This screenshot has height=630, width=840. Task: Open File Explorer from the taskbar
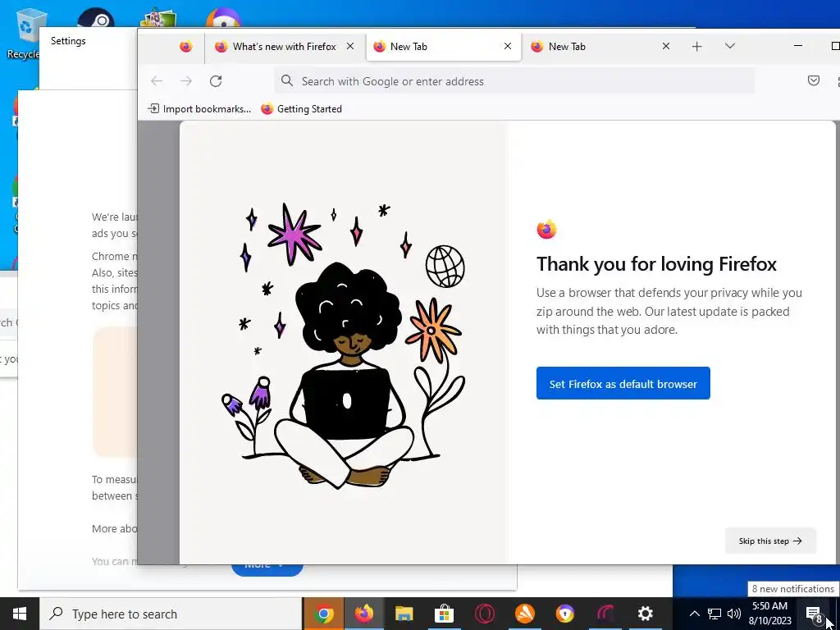point(404,614)
